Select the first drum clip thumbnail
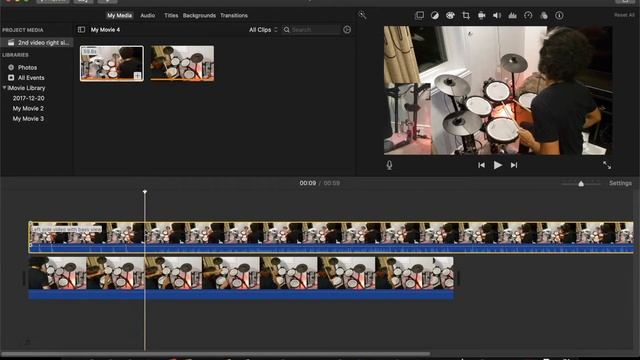The image size is (640, 360). click(112, 63)
